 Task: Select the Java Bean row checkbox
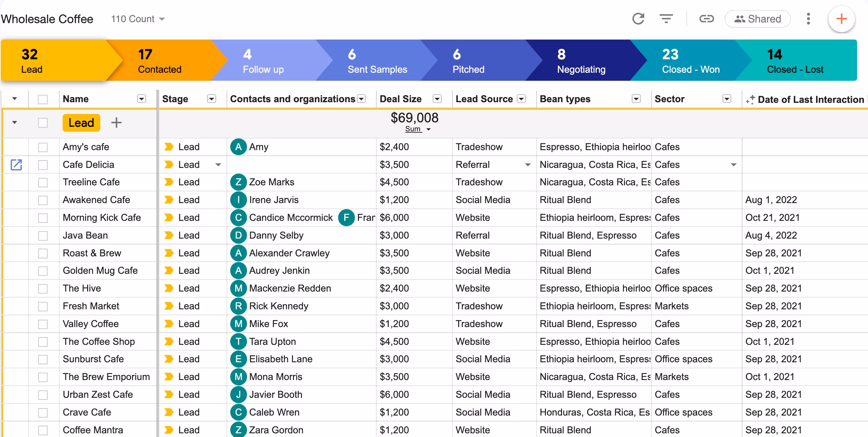[43, 236]
